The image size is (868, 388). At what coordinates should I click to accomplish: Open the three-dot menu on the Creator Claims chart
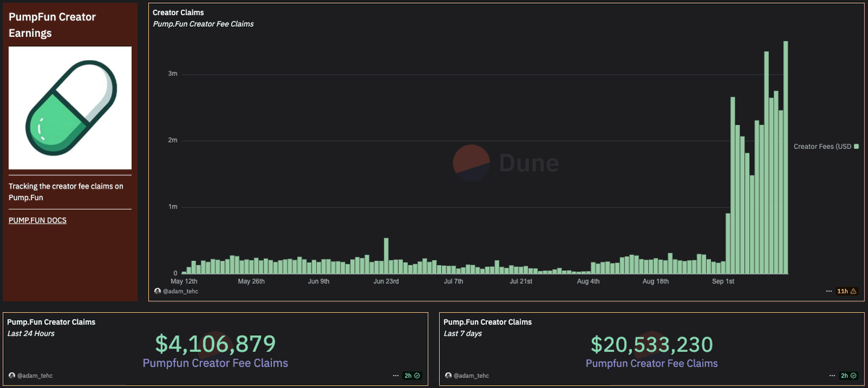click(x=829, y=291)
